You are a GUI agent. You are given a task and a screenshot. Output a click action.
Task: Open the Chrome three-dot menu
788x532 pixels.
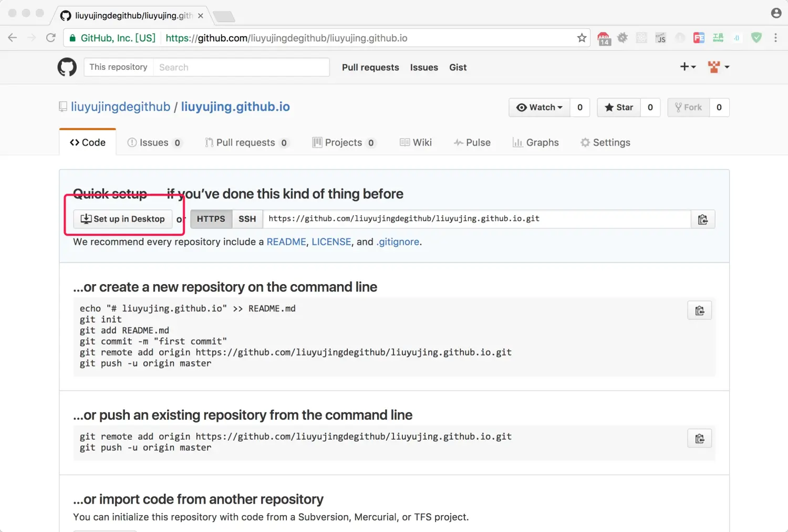click(x=775, y=38)
